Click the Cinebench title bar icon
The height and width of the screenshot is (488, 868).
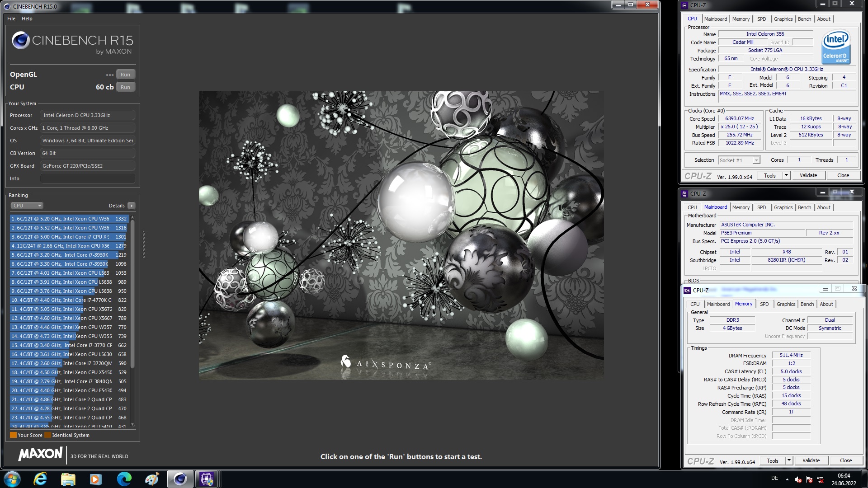7,6
